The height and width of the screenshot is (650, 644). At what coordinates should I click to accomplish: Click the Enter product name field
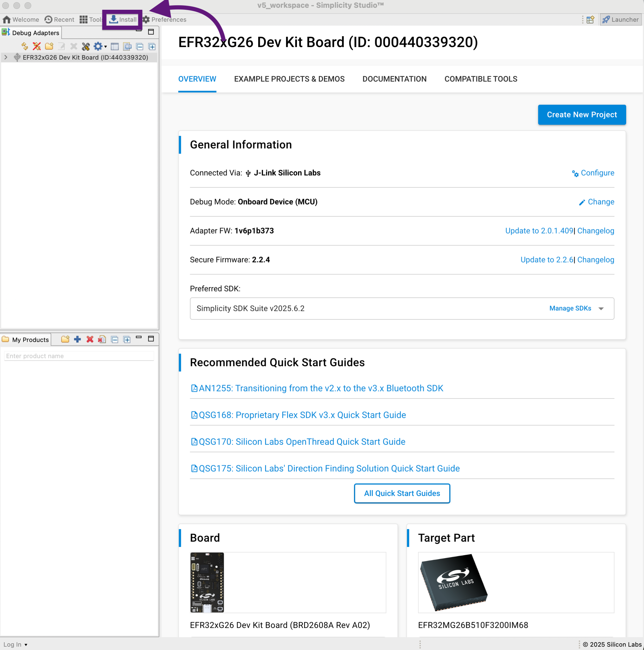[x=79, y=356]
